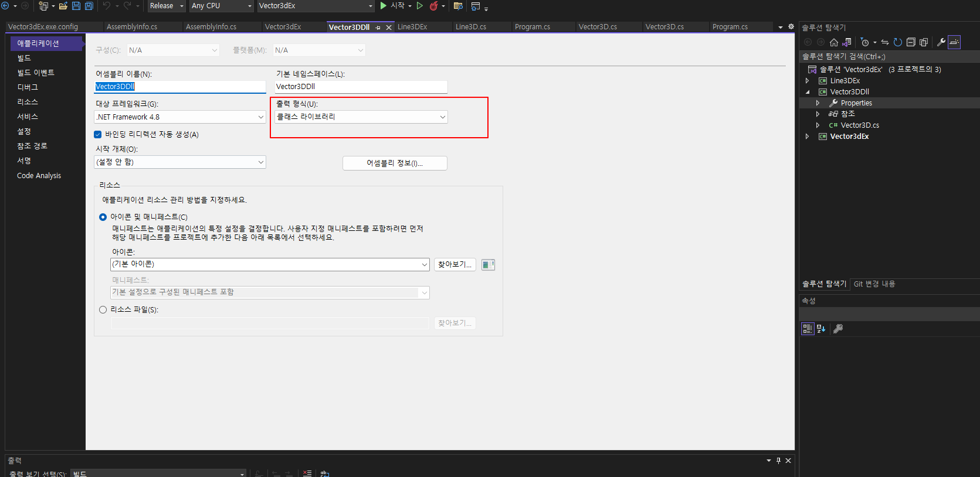980x477 pixels.
Task: Toggle the preview selected items icon
Action: [954, 42]
